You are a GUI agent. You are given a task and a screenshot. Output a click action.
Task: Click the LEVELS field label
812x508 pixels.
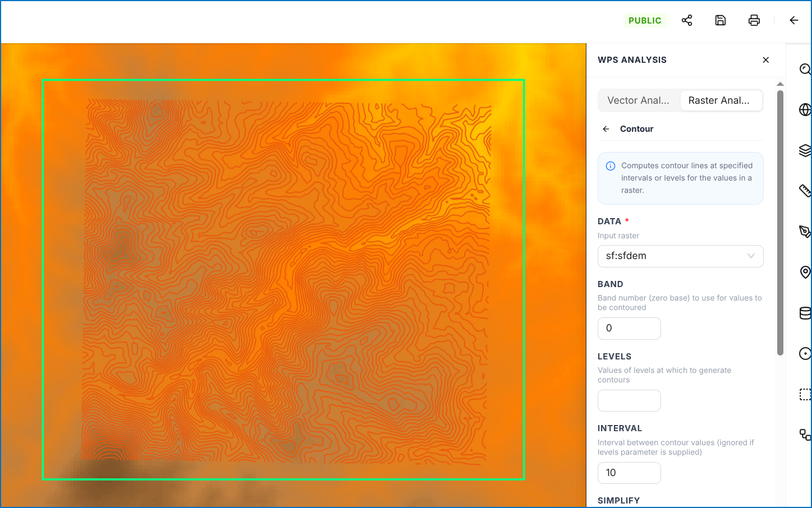click(614, 357)
